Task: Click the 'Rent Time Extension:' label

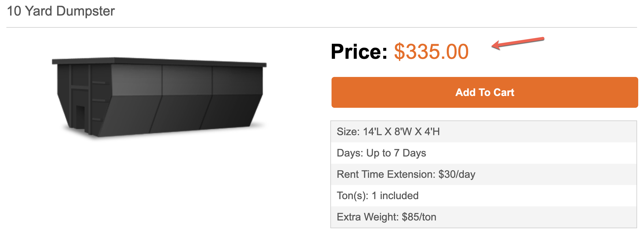Action: pos(386,174)
